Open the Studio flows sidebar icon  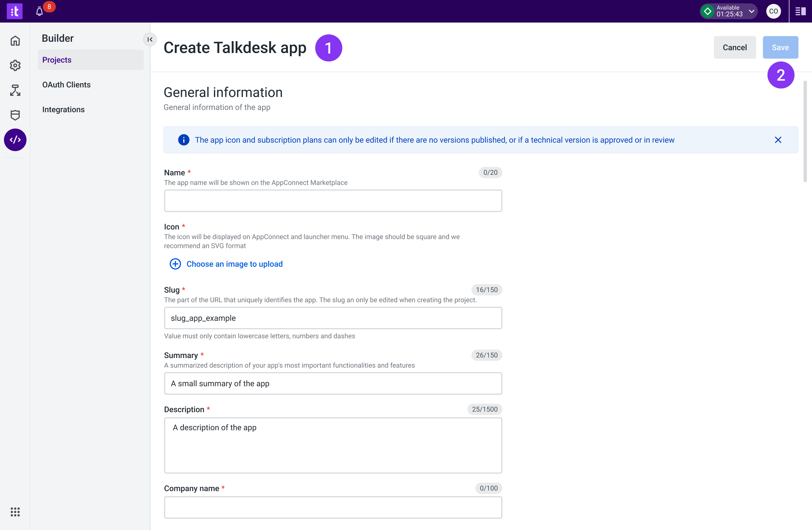coord(15,90)
